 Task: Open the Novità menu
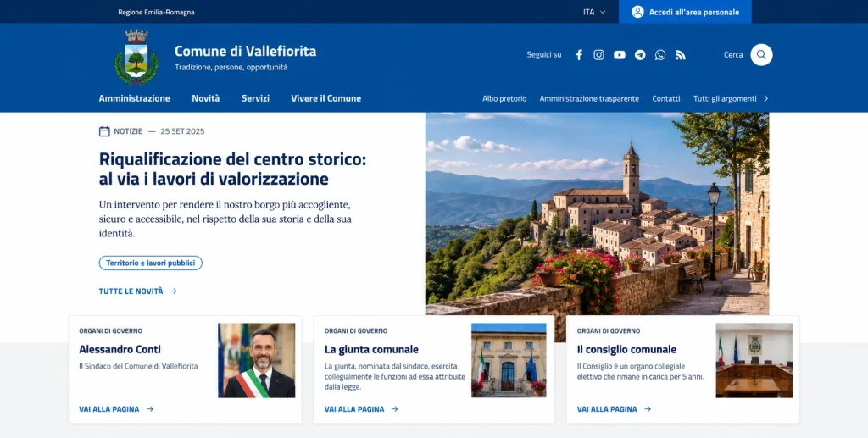point(206,98)
